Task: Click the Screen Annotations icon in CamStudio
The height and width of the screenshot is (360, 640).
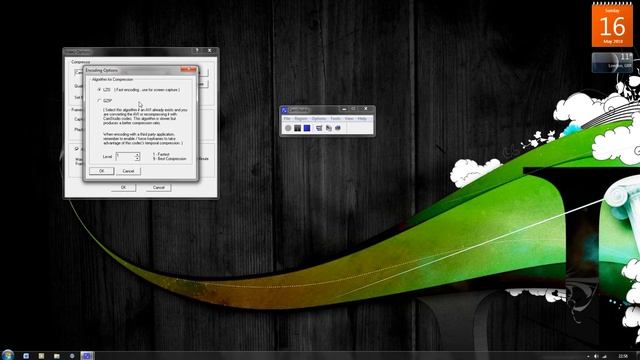Action: coord(338,128)
